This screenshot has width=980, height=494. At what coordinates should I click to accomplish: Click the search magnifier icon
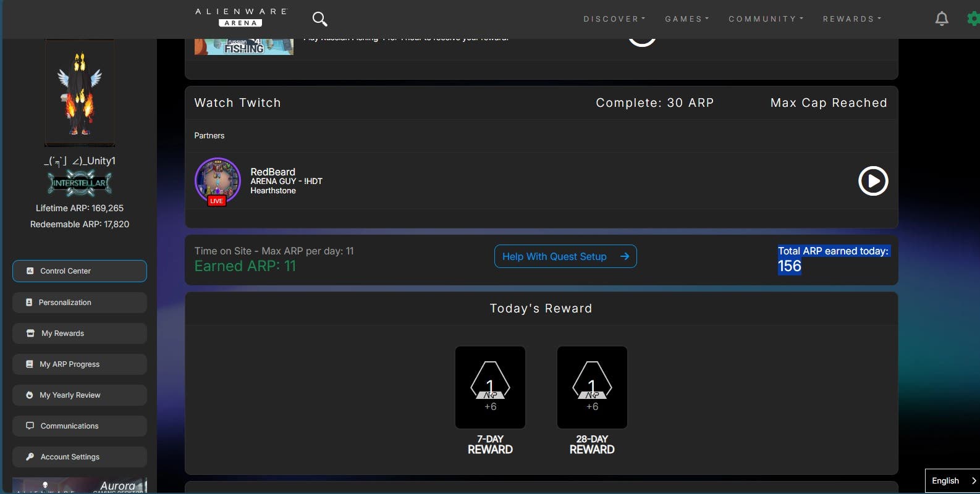point(319,19)
